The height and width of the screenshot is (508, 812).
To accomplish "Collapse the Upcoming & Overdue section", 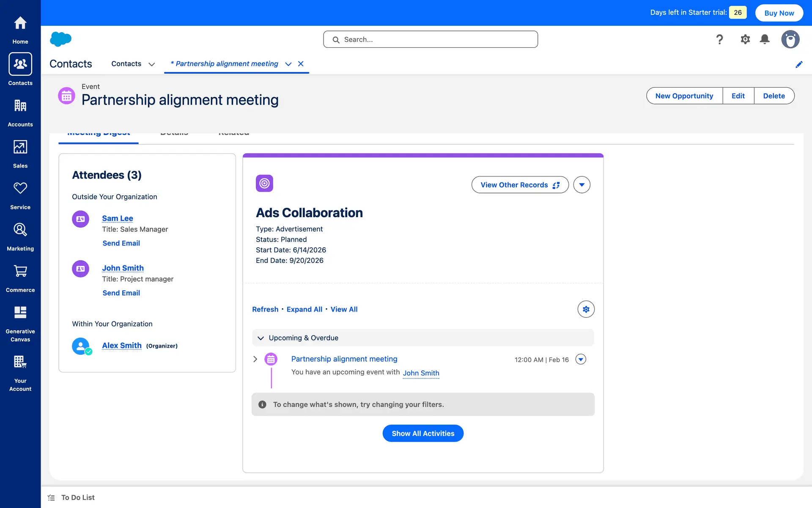I will tap(261, 338).
